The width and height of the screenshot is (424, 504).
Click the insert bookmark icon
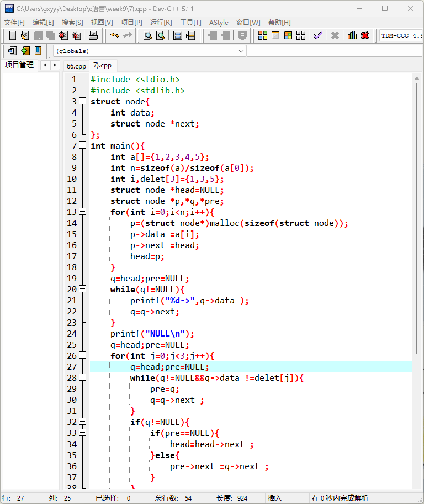(12, 51)
